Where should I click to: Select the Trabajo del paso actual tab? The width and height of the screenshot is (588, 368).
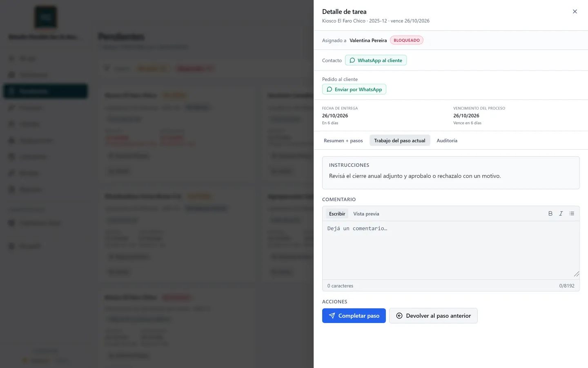click(x=399, y=140)
